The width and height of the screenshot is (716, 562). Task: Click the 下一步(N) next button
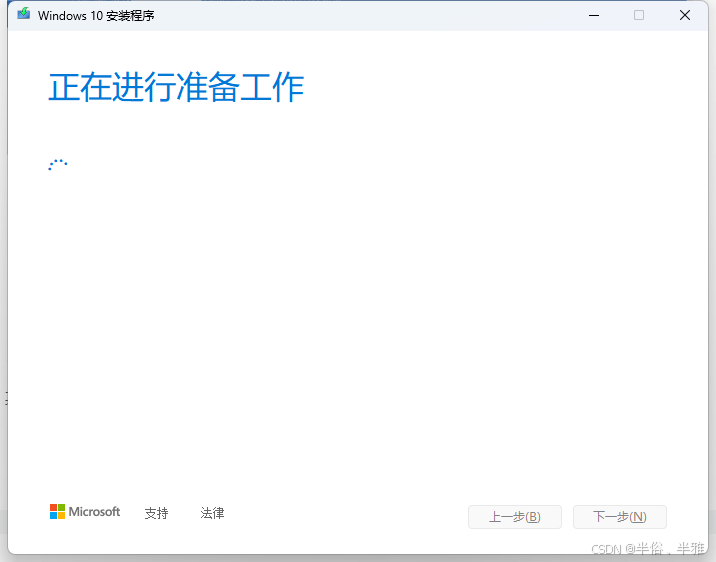[620, 517]
